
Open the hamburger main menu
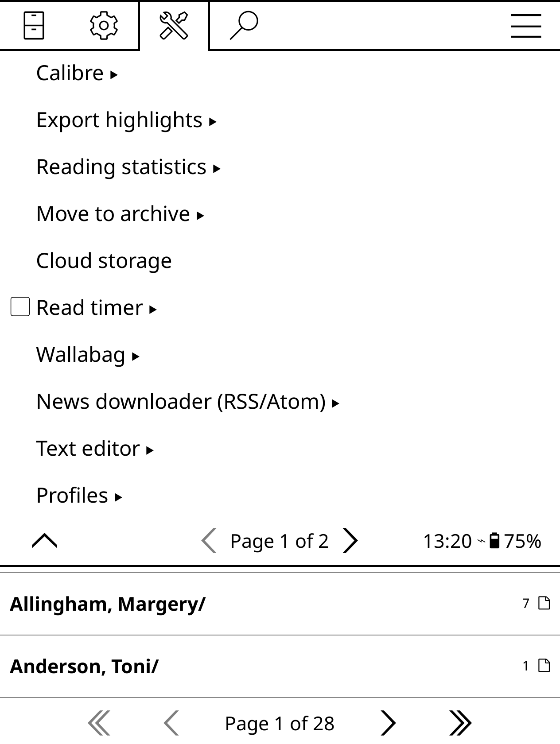coord(526,26)
